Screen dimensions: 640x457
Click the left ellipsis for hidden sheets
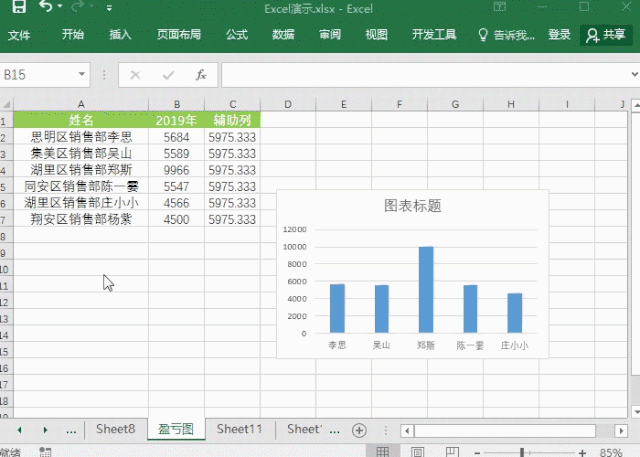(71, 431)
